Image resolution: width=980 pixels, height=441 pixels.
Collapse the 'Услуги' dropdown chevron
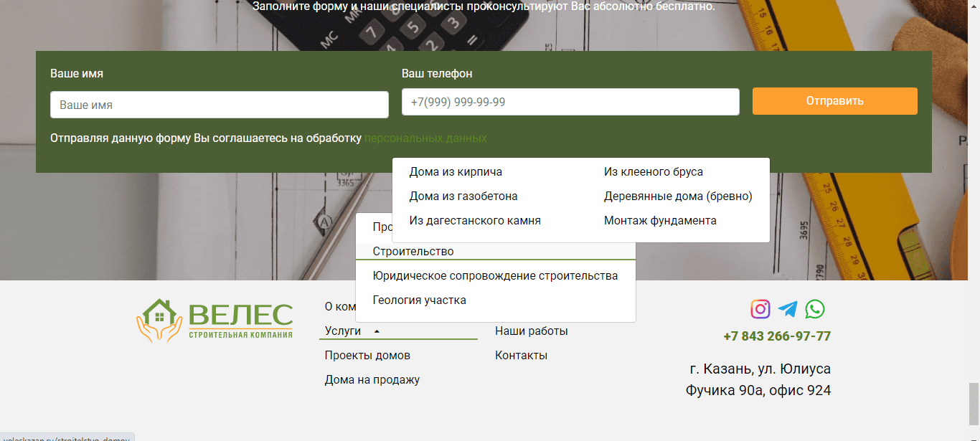[x=377, y=331]
